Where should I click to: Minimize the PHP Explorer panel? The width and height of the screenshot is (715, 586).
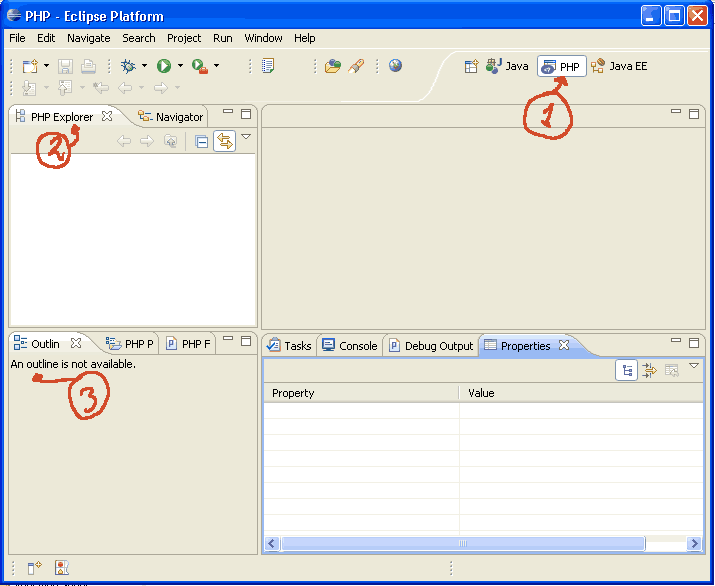tap(228, 111)
